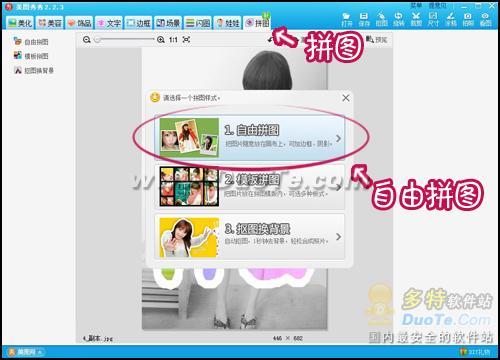Open the 美化 tab

click(x=20, y=23)
